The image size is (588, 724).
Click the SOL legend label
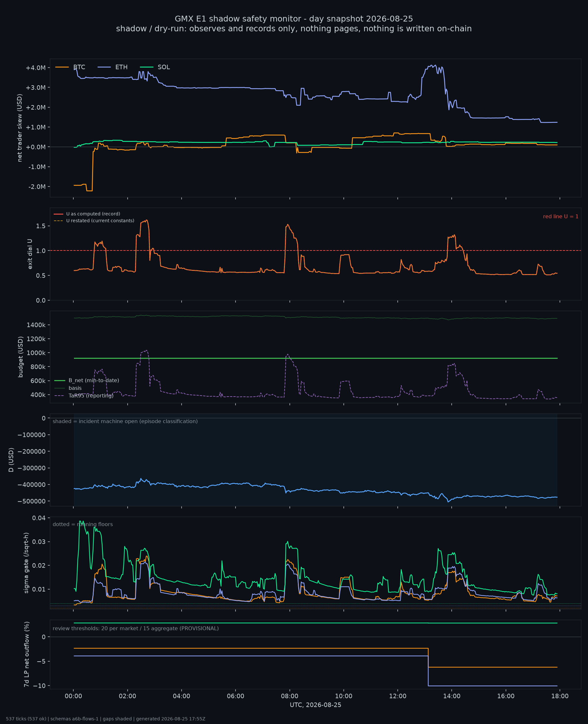163,67
